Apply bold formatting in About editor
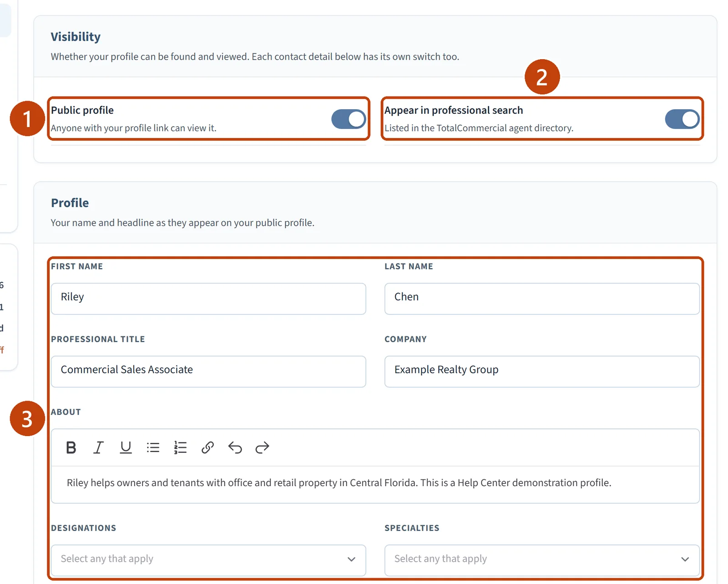Image resolution: width=728 pixels, height=584 pixels. coord(71,447)
